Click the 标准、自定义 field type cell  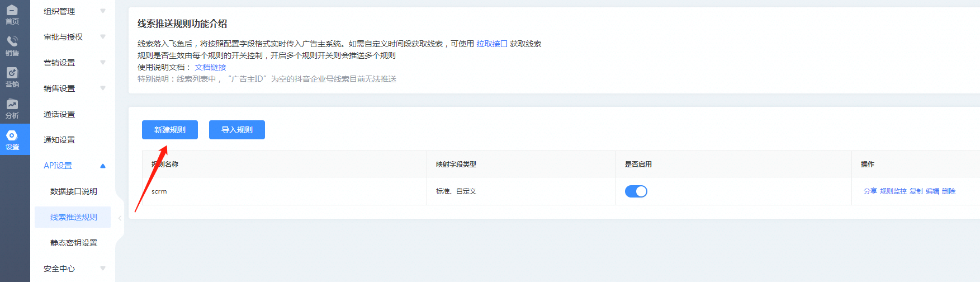521,191
